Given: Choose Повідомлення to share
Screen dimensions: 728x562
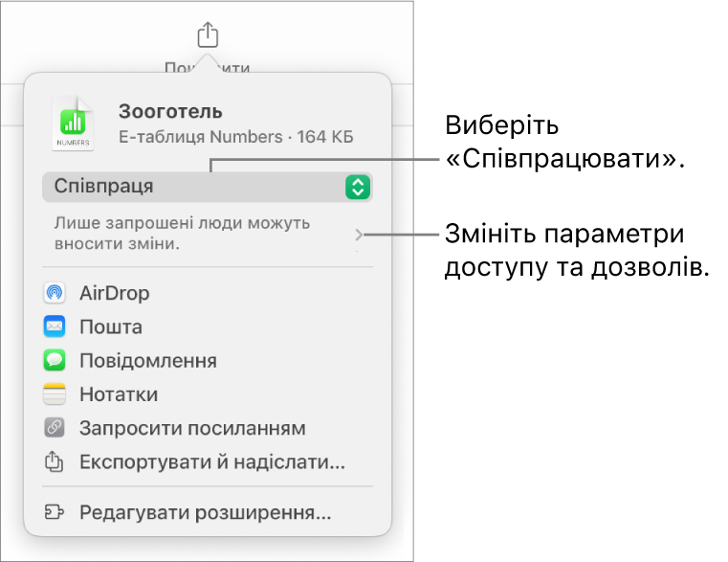Looking at the screenshot, I should (x=148, y=361).
